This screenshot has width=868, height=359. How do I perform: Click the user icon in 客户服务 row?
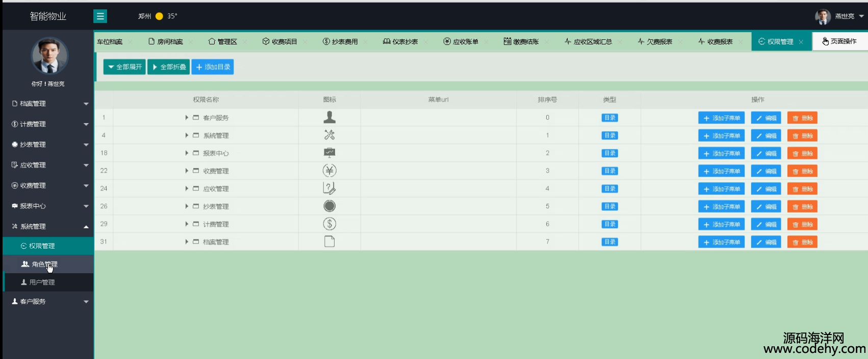[329, 117]
